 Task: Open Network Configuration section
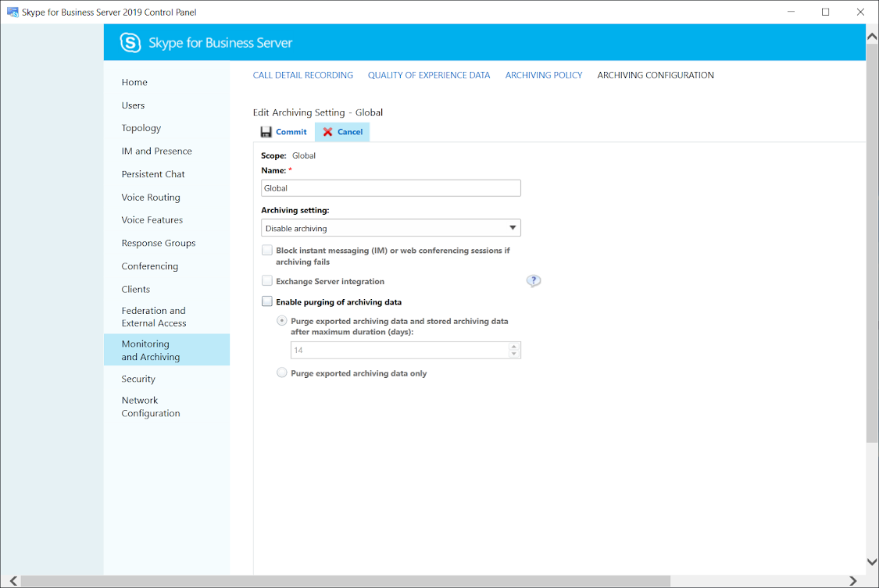pos(151,407)
